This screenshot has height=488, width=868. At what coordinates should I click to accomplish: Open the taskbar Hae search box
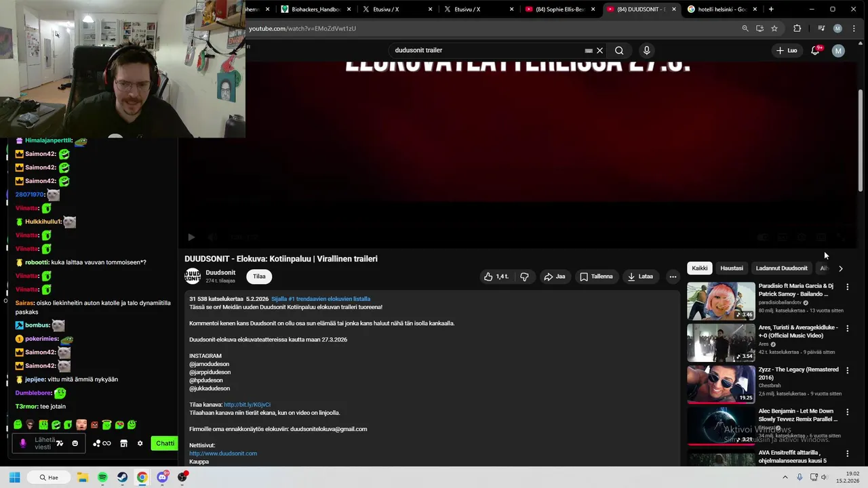coord(49,477)
